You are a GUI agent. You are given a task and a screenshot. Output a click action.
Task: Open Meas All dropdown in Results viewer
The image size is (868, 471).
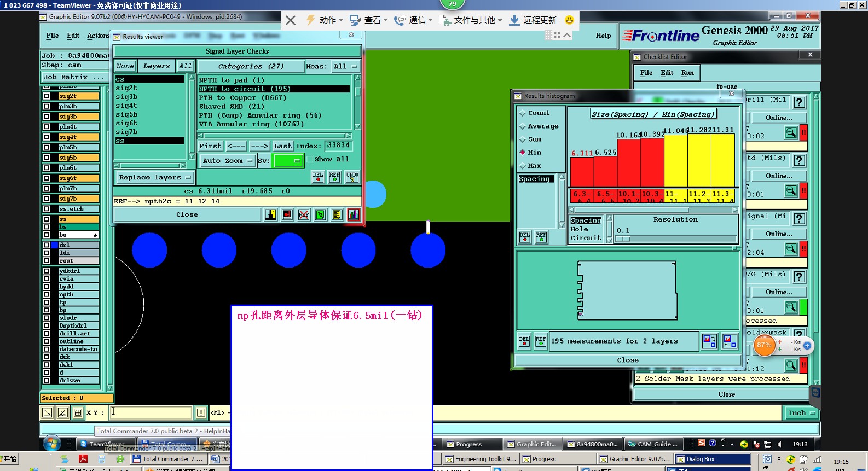click(x=346, y=67)
